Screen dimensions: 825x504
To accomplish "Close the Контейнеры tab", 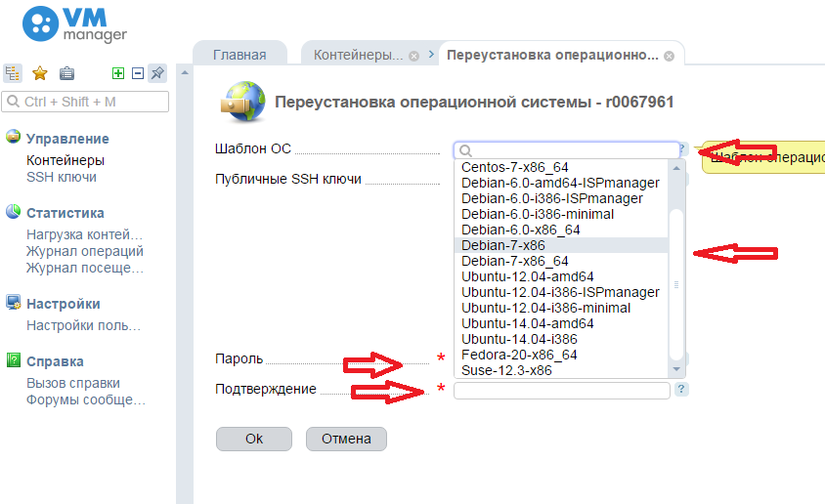I will click(414, 56).
